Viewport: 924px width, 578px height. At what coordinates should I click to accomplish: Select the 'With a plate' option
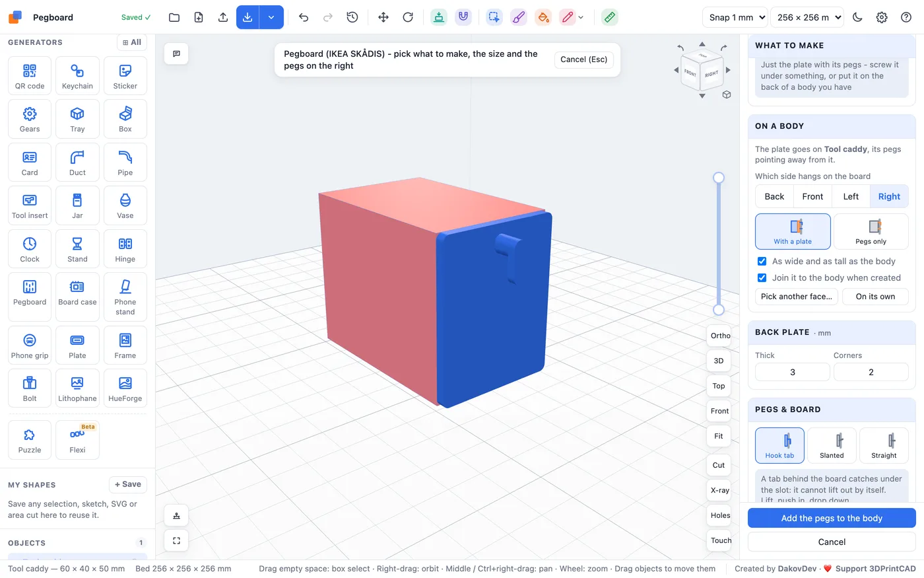(x=793, y=231)
